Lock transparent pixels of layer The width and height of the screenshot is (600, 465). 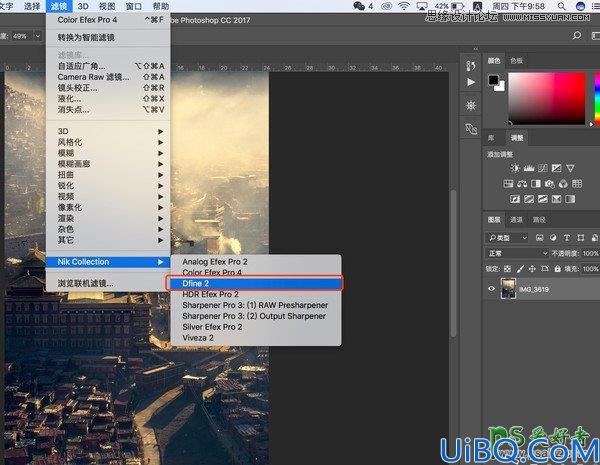point(507,269)
